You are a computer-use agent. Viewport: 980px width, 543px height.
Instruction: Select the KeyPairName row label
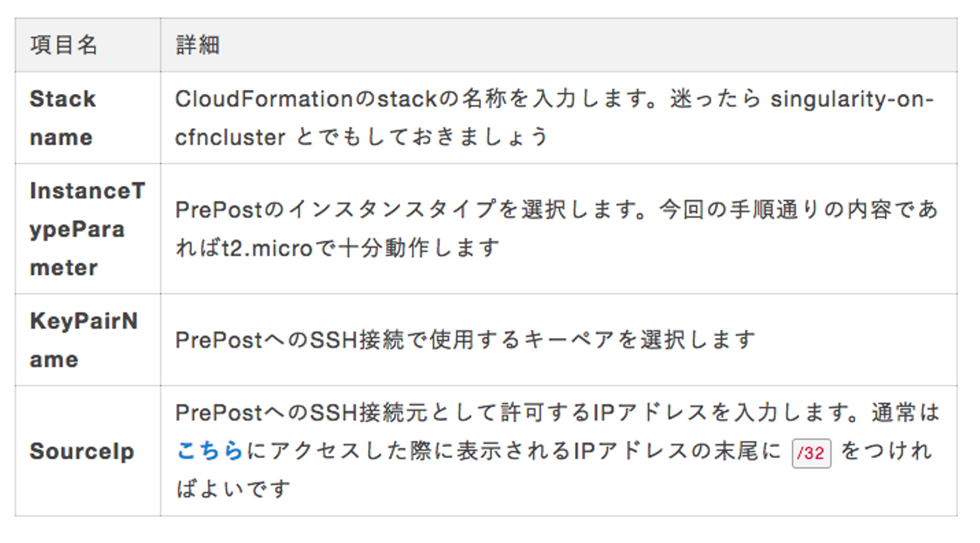pyautogui.click(x=83, y=340)
